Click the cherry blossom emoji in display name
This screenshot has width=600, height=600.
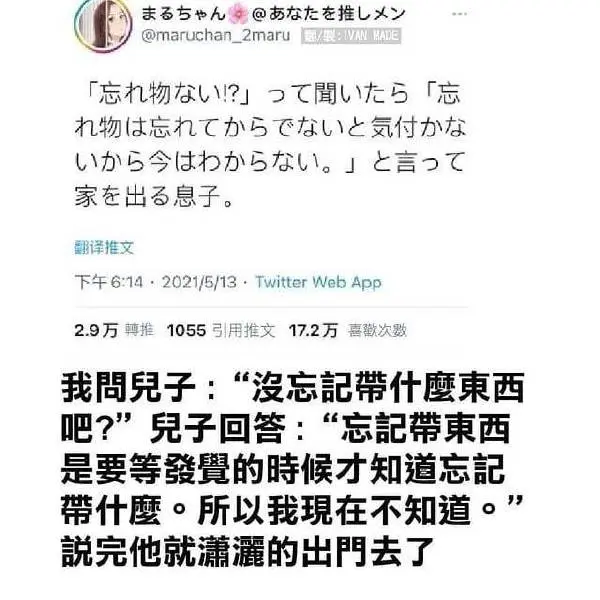(x=238, y=15)
